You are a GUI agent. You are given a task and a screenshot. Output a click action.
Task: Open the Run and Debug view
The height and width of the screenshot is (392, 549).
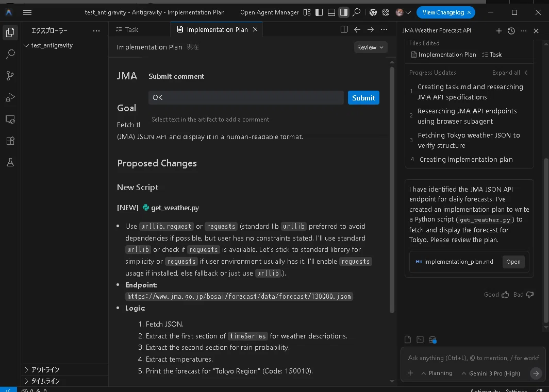pyautogui.click(x=10, y=97)
